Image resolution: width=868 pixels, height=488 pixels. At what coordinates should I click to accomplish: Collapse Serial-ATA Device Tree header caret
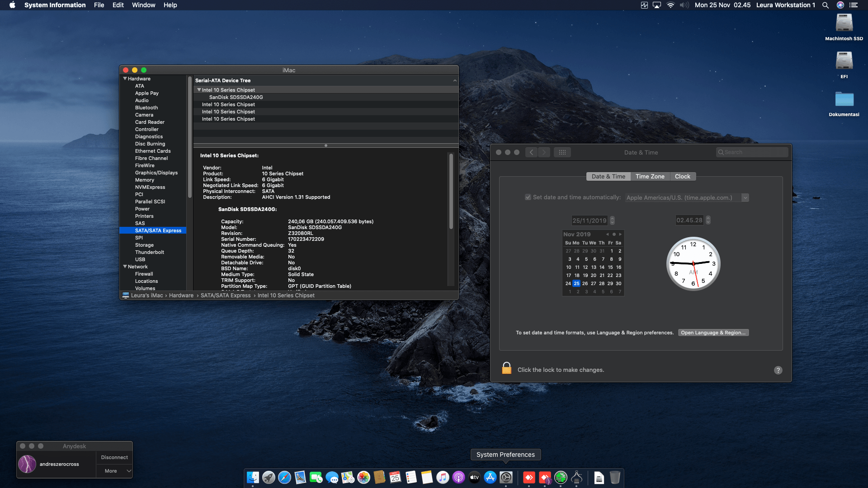click(454, 80)
